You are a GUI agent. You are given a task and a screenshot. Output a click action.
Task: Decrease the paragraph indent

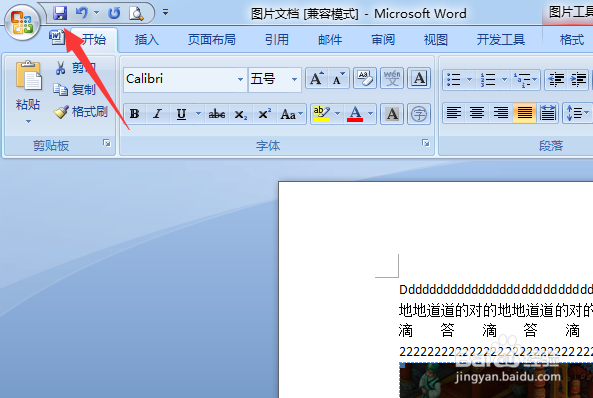pos(556,79)
